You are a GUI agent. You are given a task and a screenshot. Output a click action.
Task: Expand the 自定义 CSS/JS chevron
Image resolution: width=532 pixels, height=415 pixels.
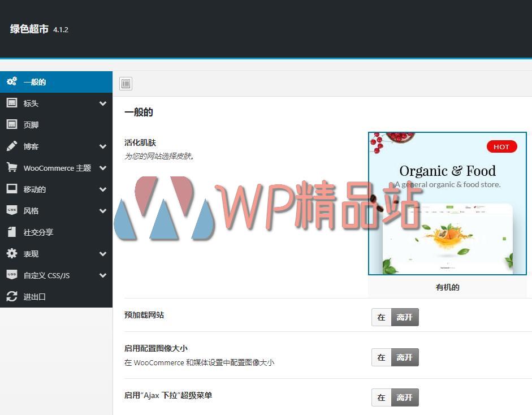coord(103,275)
